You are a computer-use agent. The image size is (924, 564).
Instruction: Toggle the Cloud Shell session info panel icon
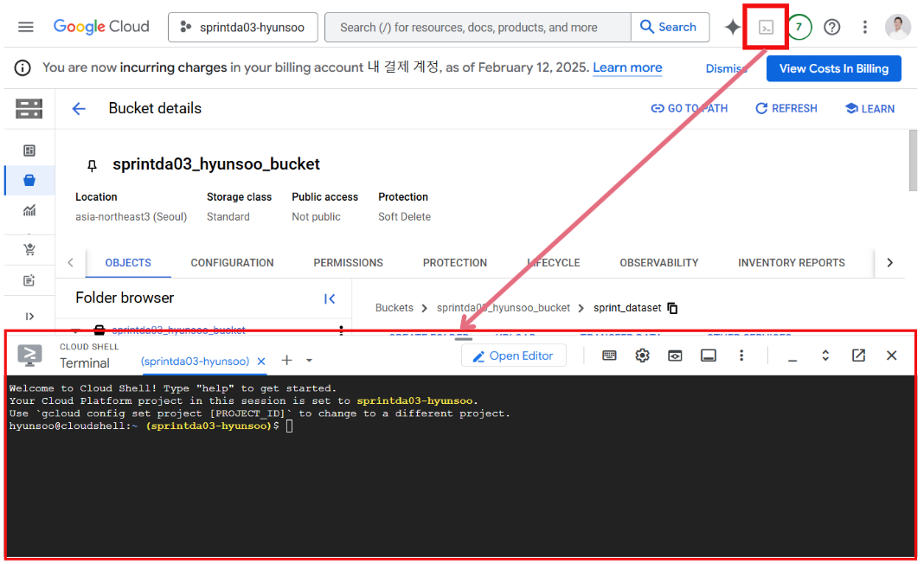pyautogui.click(x=708, y=356)
